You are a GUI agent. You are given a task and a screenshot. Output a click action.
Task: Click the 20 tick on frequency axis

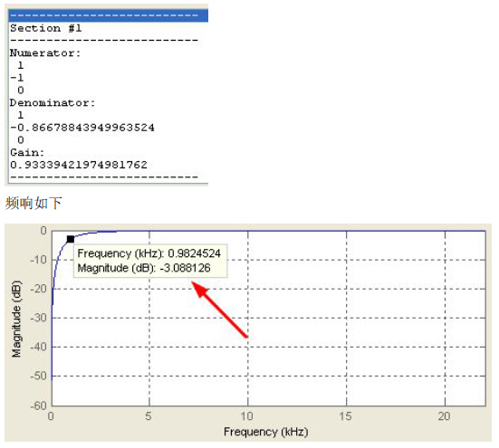tap(444, 416)
